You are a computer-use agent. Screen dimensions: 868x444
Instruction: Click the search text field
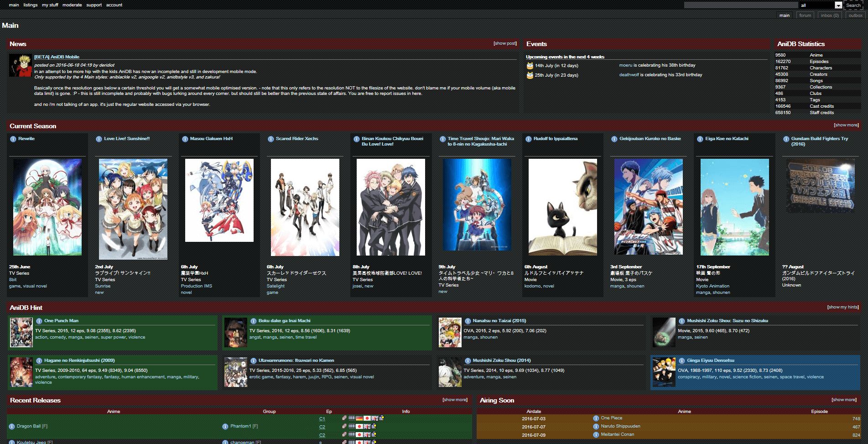point(741,5)
